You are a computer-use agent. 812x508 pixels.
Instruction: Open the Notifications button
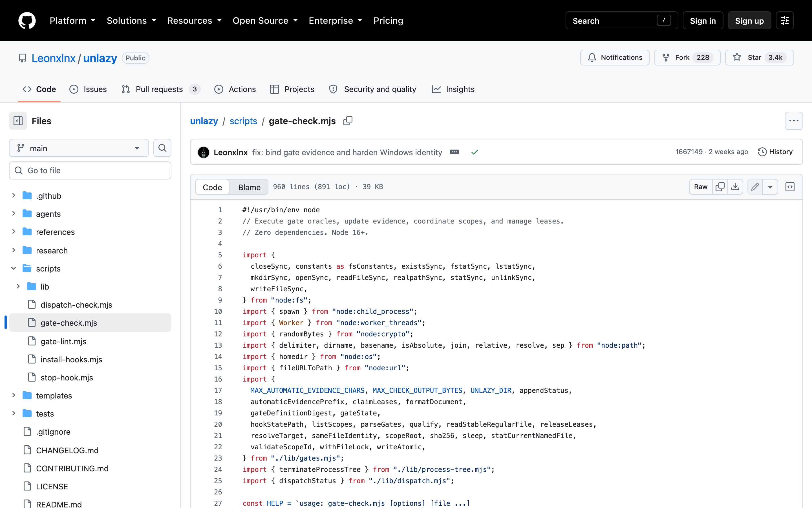pos(615,58)
